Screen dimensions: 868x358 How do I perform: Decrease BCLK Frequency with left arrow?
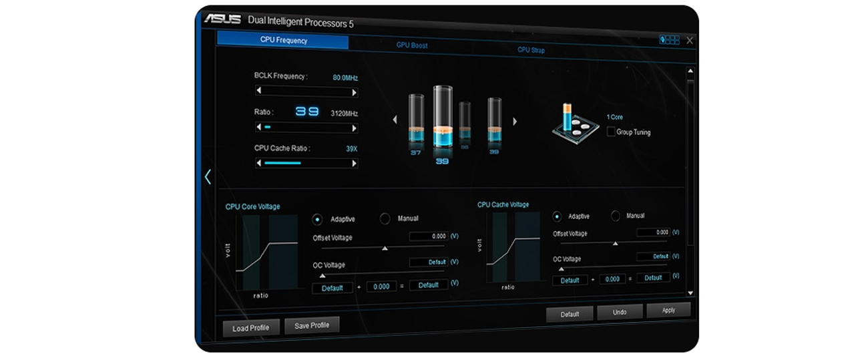tap(259, 92)
